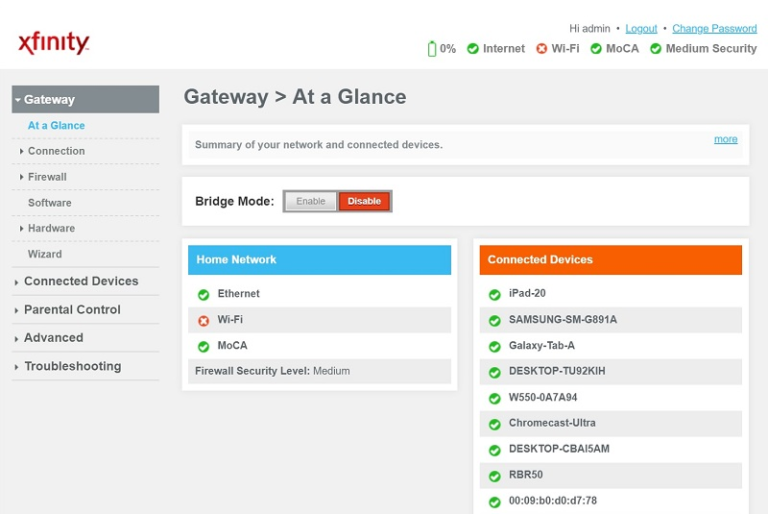Click the Medium Security green check icon
This screenshot has width=768, height=514.
coord(655,49)
